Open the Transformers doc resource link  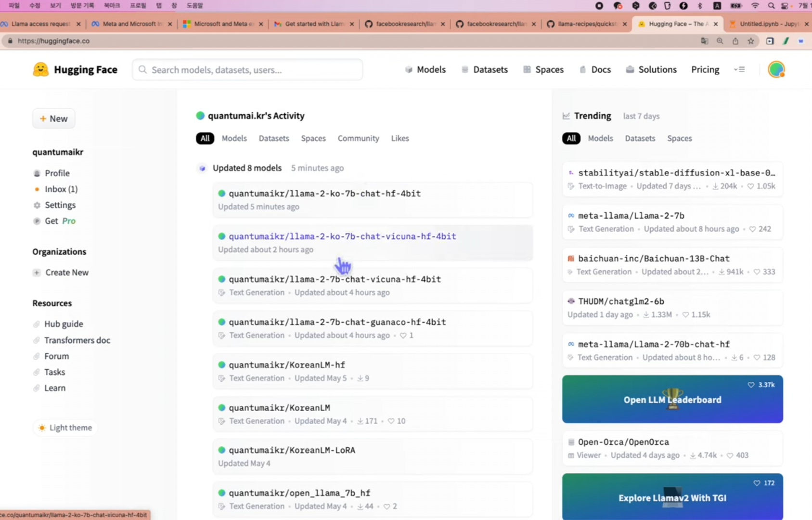(72, 340)
